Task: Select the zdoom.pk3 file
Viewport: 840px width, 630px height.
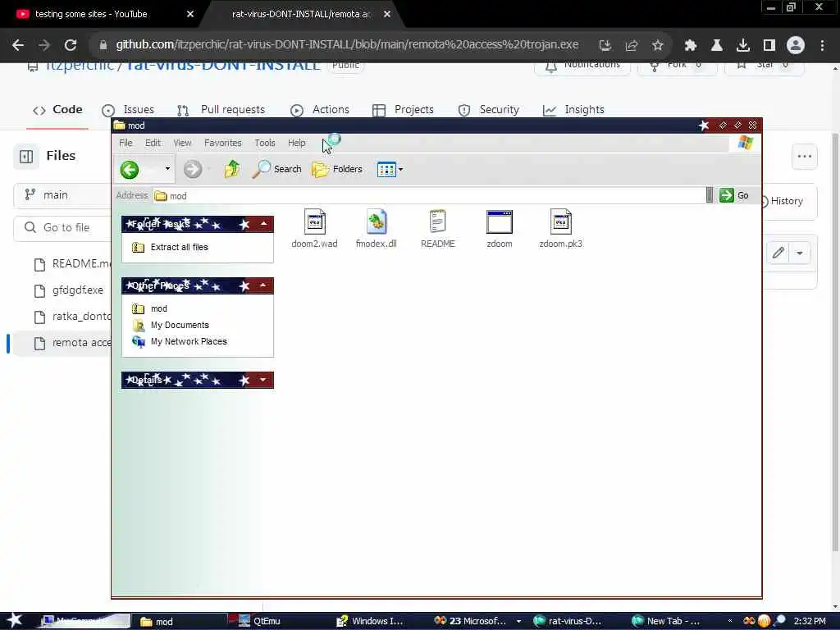Action: [560, 229]
